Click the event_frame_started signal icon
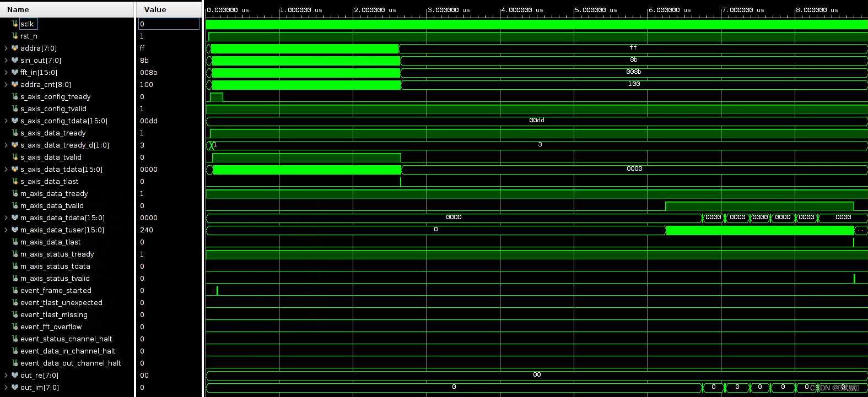The image size is (868, 397). pyautogui.click(x=15, y=290)
